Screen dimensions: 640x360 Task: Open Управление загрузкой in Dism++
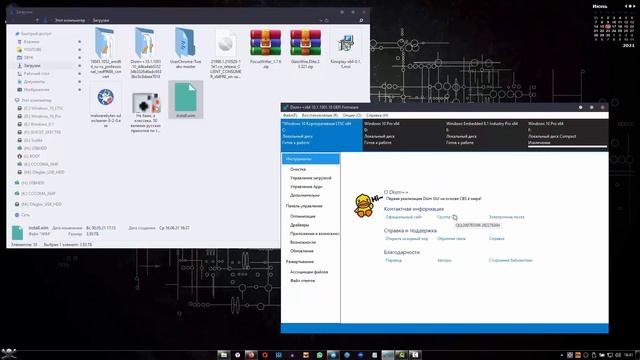[311, 178]
